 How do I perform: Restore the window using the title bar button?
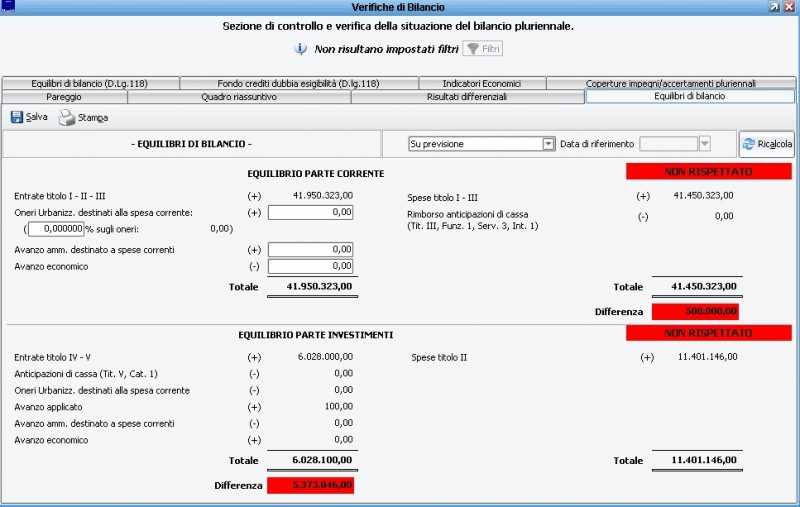tap(774, 6)
